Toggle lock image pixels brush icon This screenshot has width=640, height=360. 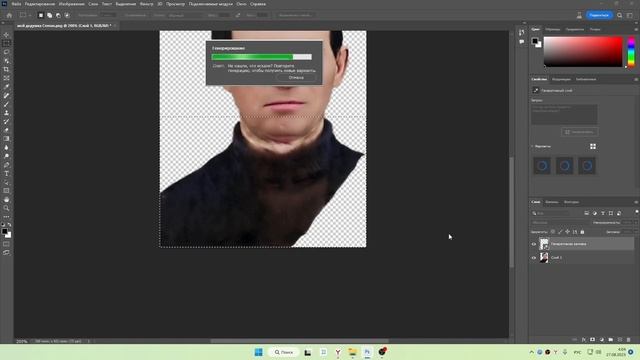[560, 231]
